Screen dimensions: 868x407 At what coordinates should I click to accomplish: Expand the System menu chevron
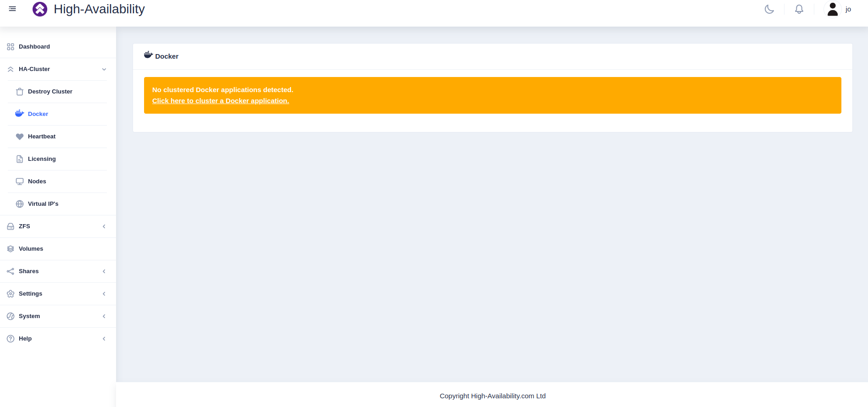104,316
